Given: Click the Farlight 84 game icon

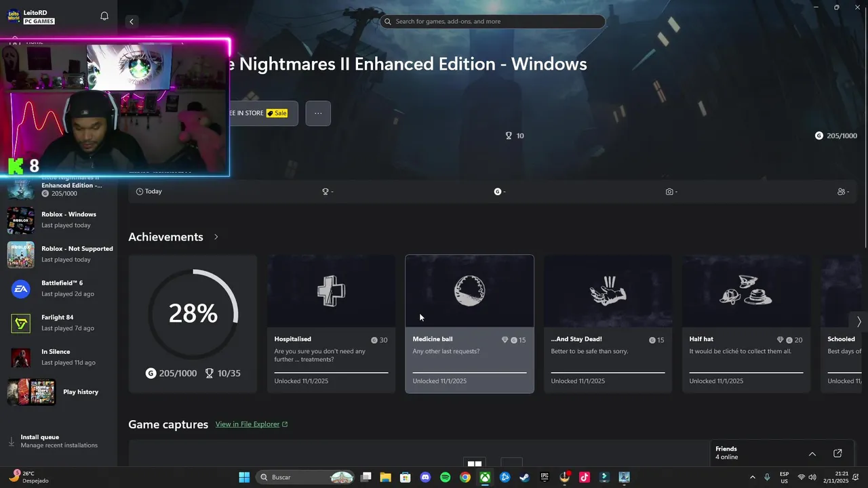Looking at the screenshot, I should tap(20, 324).
